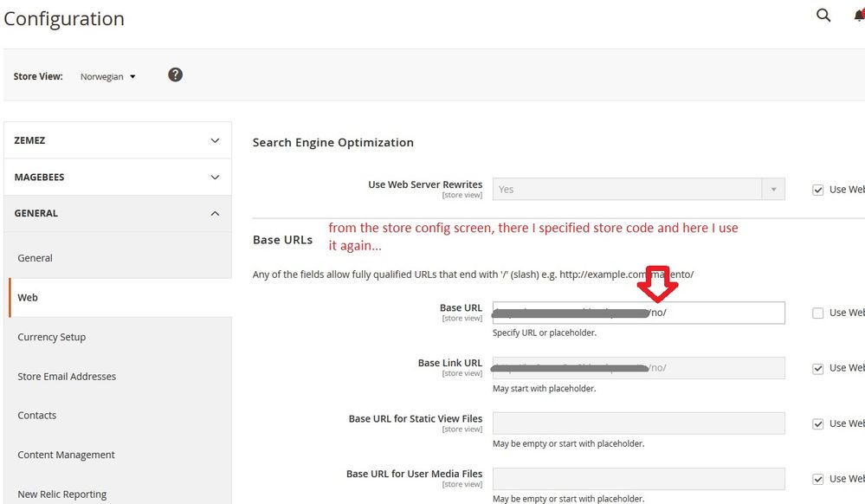Select the Web settings tab
This screenshot has height=504, width=865.
[28, 297]
